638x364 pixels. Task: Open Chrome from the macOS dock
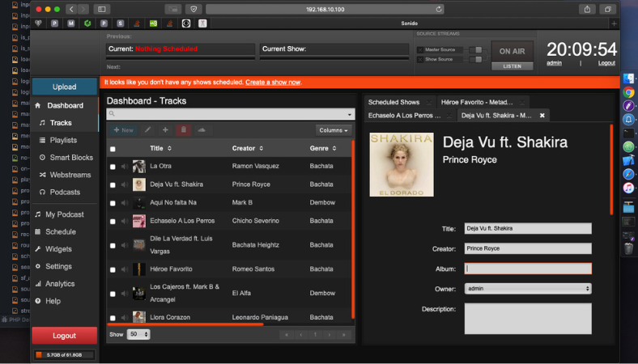coord(628,92)
